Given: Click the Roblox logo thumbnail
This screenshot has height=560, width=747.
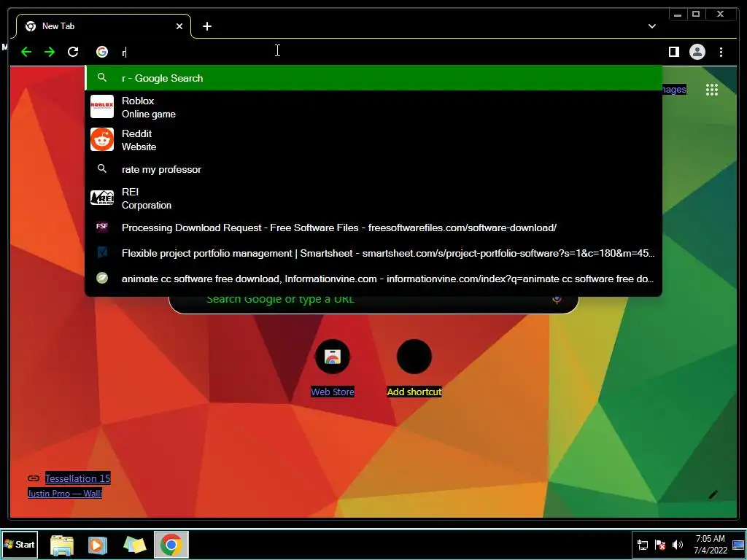Looking at the screenshot, I should click(x=102, y=106).
